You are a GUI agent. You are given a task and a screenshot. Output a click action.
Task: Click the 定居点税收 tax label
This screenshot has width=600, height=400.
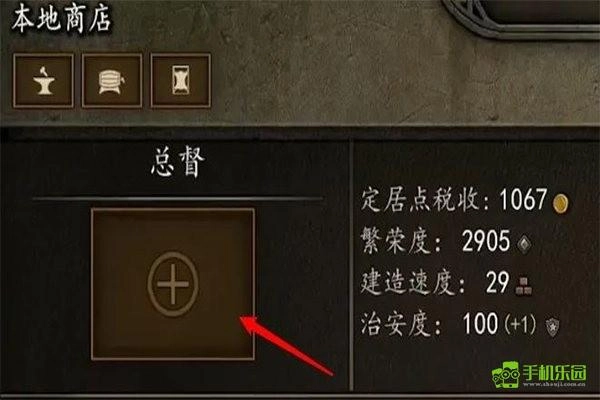tap(425, 200)
